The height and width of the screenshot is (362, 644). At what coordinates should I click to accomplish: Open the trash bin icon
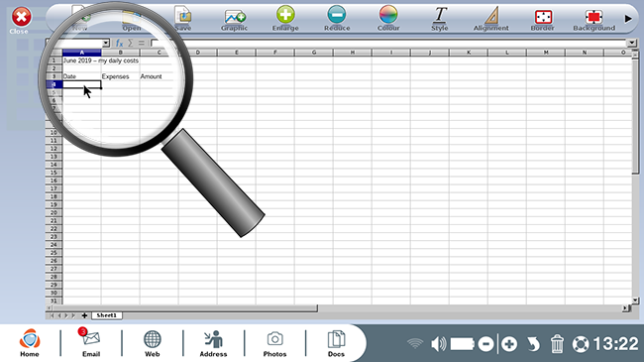tap(557, 344)
